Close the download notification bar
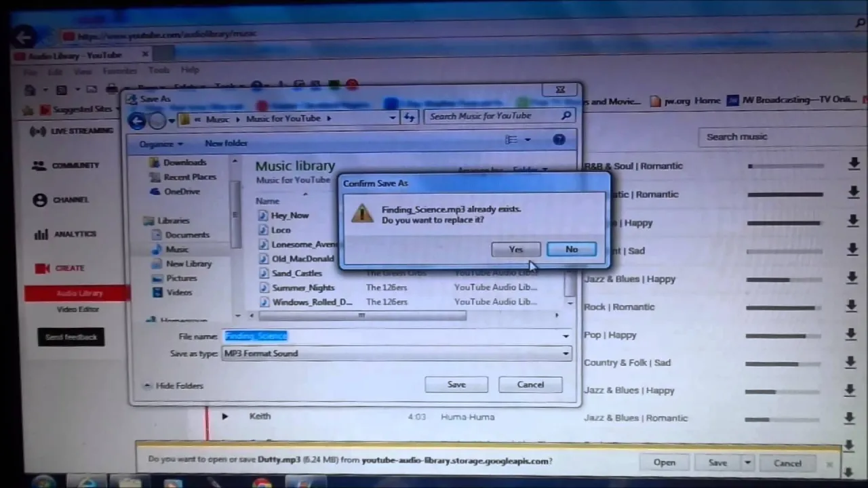 (x=829, y=464)
